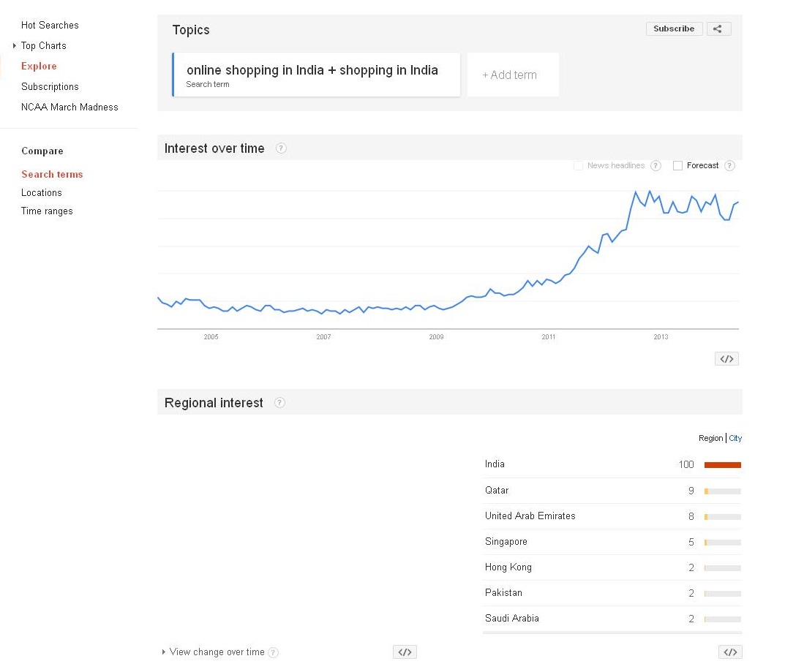
Task: Switch regional interest to City view
Action: (x=735, y=439)
